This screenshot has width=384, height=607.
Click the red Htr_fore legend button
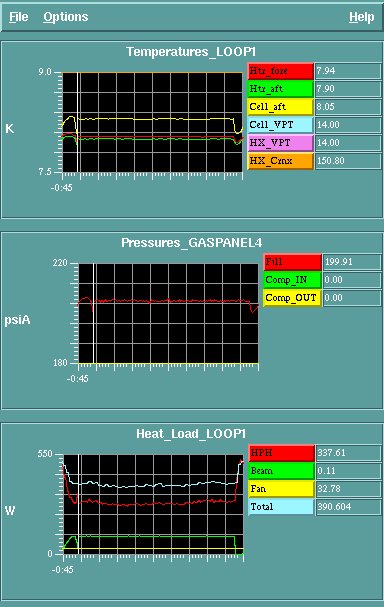point(281,71)
